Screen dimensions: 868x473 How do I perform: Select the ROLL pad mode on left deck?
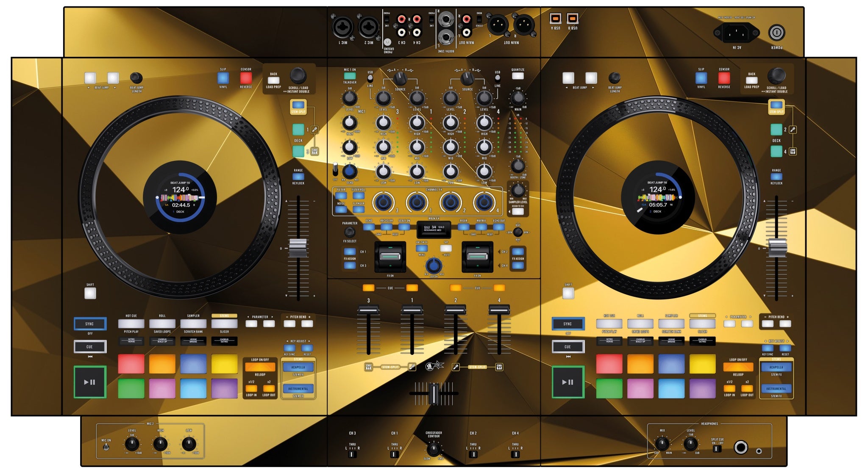tap(162, 324)
